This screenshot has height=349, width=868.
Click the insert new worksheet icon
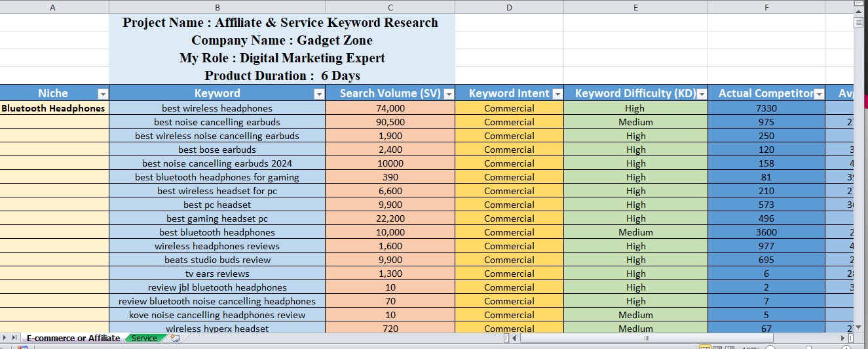point(174,339)
